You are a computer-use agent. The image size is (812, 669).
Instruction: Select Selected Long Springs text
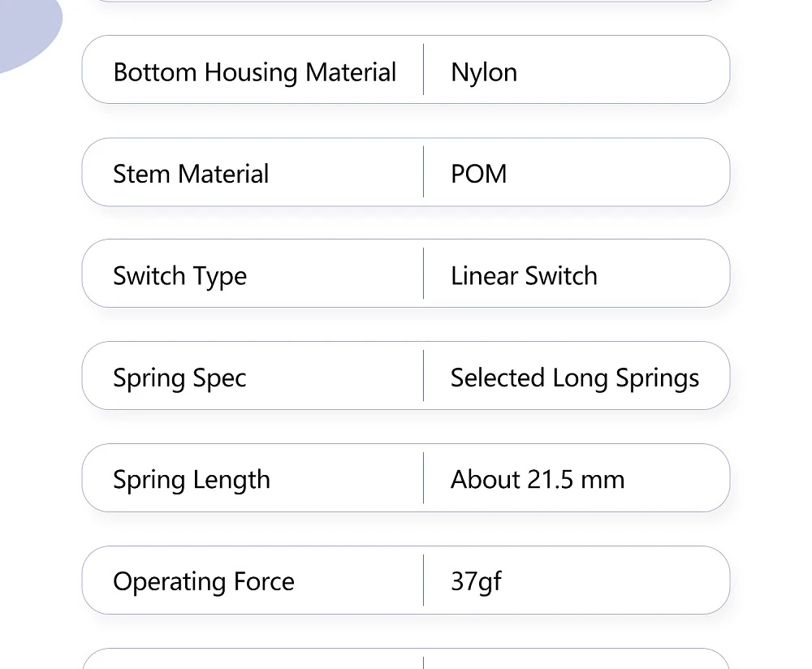click(x=575, y=378)
